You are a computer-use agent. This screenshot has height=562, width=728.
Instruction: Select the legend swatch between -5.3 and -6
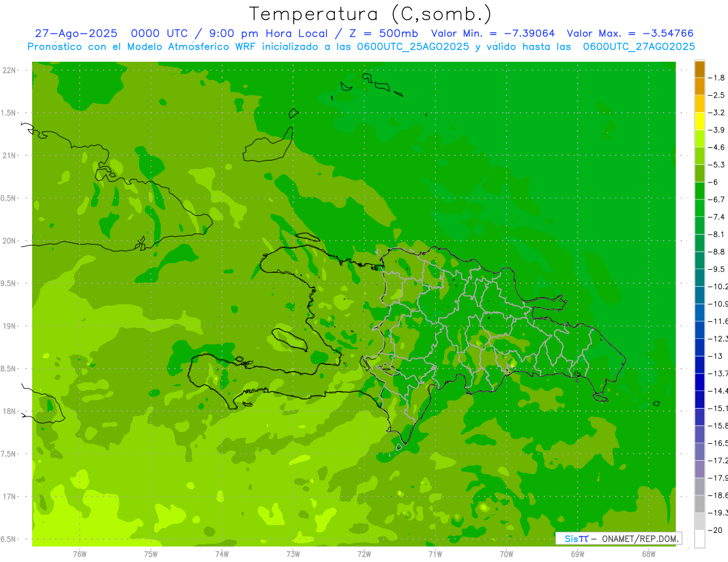[x=699, y=173]
